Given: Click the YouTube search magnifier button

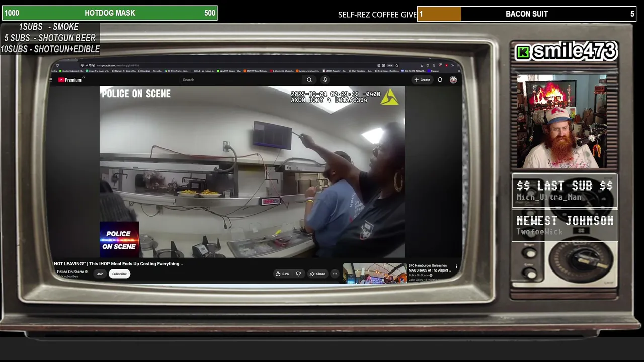Looking at the screenshot, I should [309, 80].
